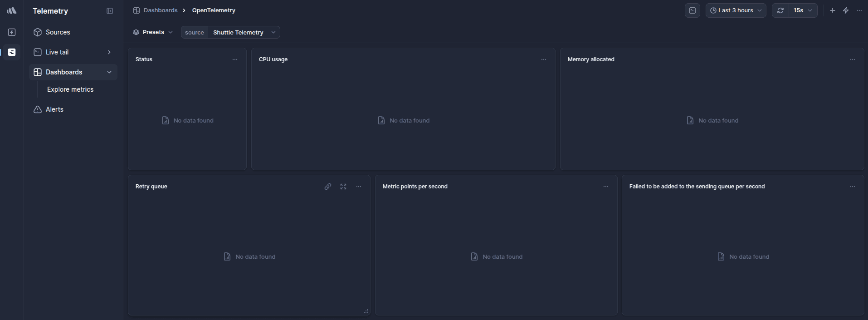Expand the Live tail submenu arrow
This screenshot has width=868, height=320.
(109, 52)
